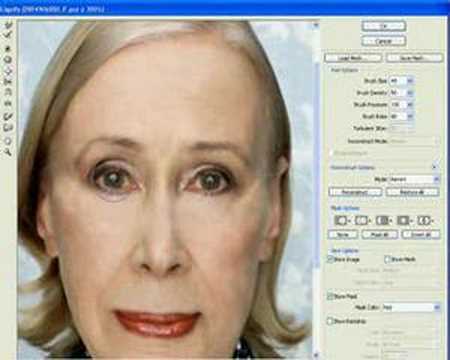Select the Mirror tool
This screenshot has width=450, height=360.
click(8, 92)
